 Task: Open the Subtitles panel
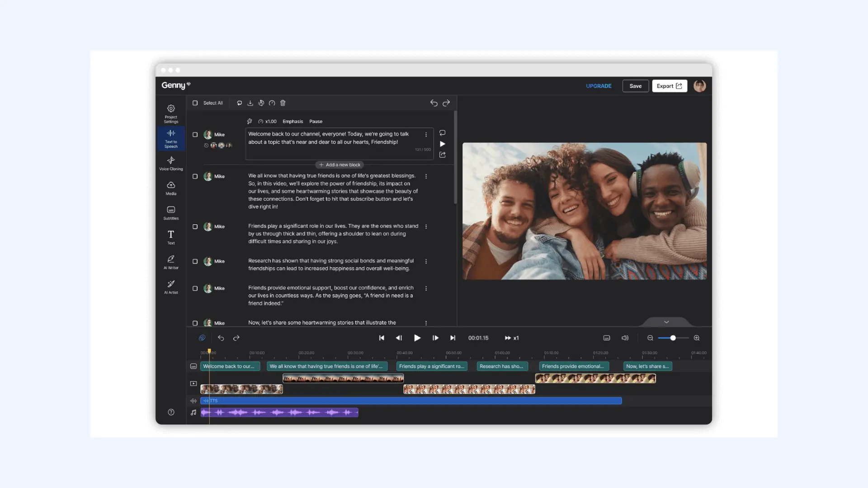(171, 212)
